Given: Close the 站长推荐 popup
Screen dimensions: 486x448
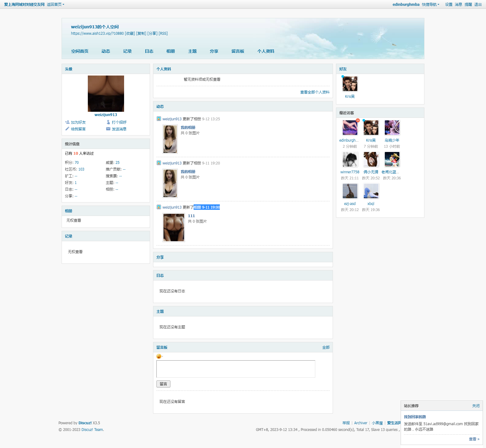Looking at the screenshot, I should pos(476,406).
